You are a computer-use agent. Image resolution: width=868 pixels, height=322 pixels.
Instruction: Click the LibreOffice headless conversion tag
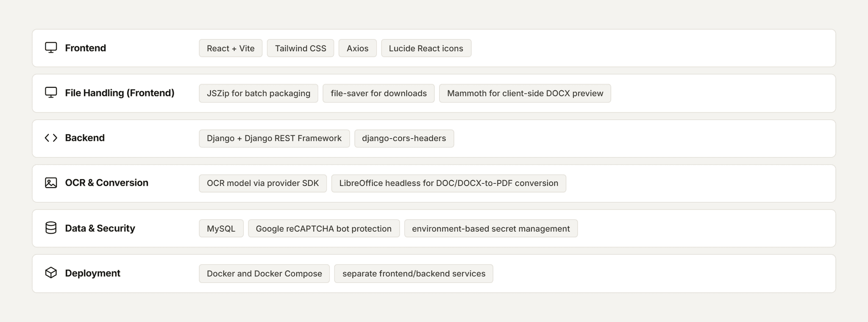pos(448,183)
